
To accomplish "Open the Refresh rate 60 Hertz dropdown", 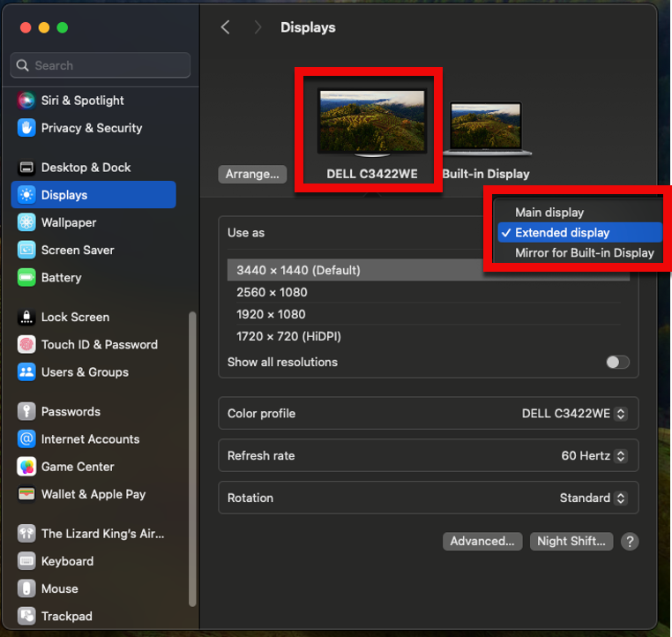I will (594, 456).
